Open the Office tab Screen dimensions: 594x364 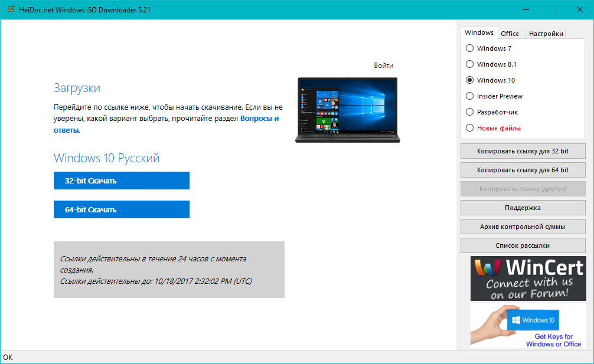[510, 34]
